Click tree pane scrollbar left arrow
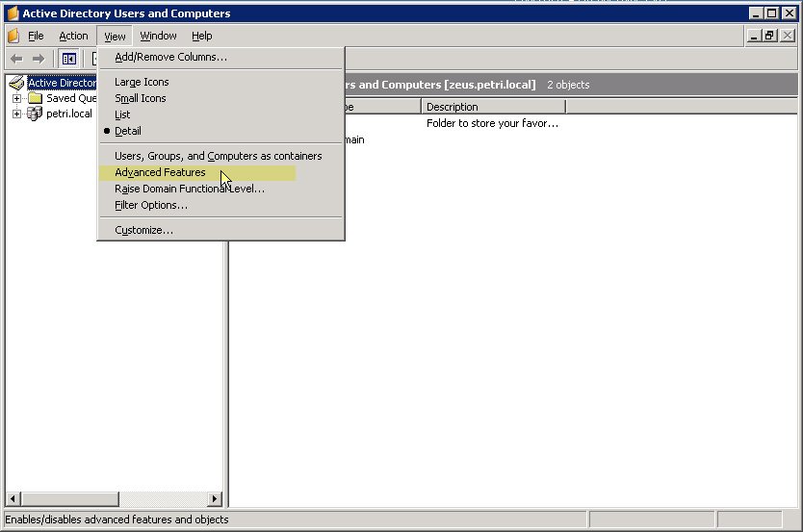 click(x=13, y=498)
